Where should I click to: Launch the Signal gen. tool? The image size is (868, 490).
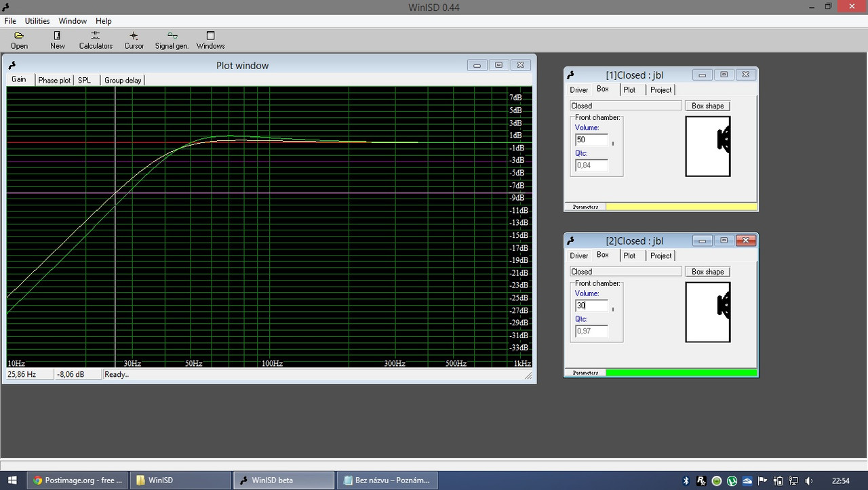pos(172,40)
